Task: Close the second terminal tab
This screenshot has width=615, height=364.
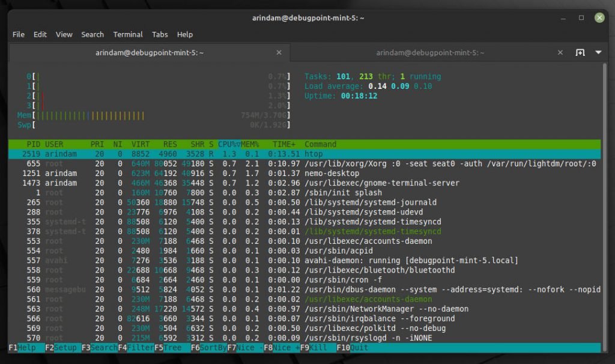Action: click(x=560, y=53)
